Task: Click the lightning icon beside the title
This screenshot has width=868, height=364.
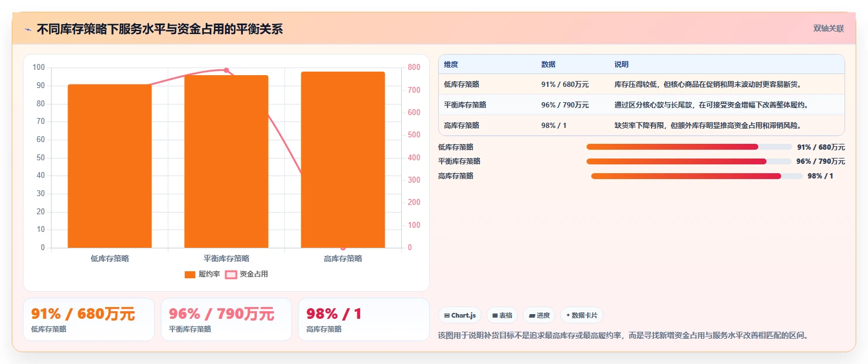Action: (x=28, y=29)
